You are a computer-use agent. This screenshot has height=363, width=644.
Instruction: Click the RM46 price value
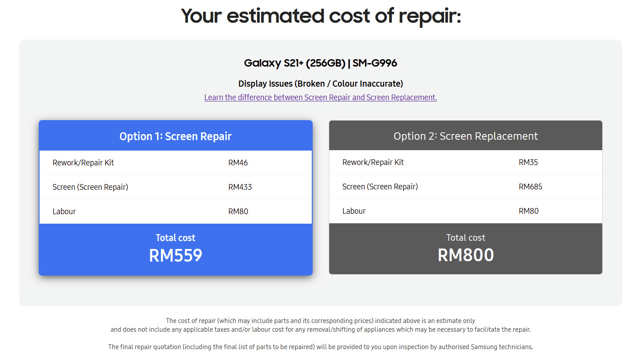click(x=238, y=163)
